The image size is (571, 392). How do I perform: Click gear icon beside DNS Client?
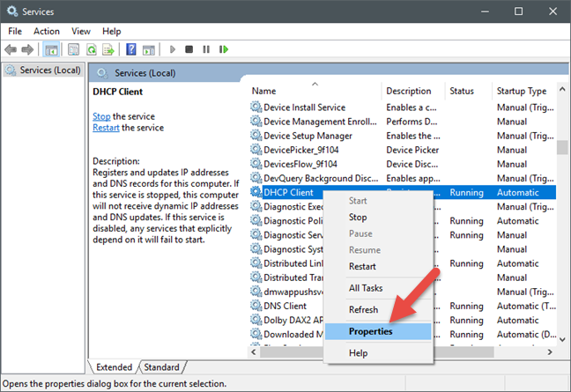pyautogui.click(x=256, y=306)
